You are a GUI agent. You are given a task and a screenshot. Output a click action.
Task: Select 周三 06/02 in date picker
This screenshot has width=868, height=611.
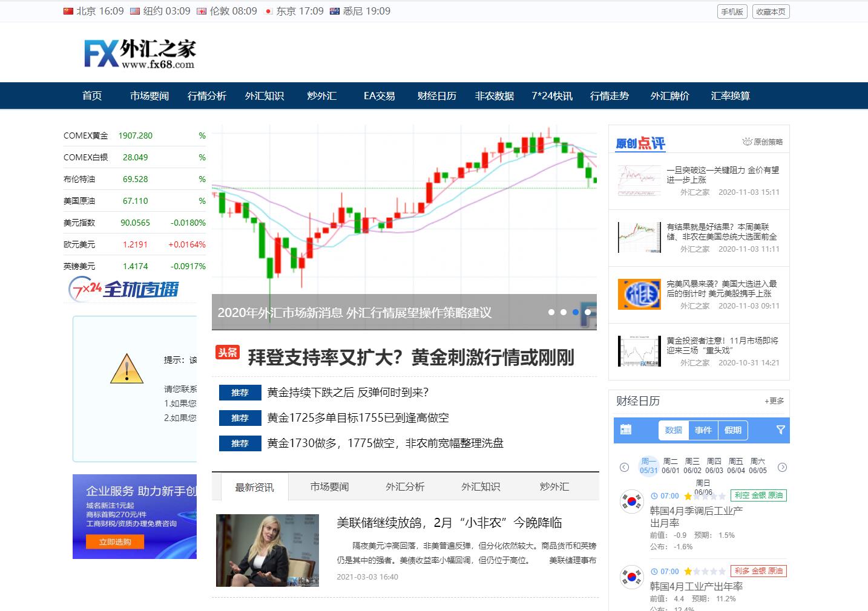tap(692, 466)
